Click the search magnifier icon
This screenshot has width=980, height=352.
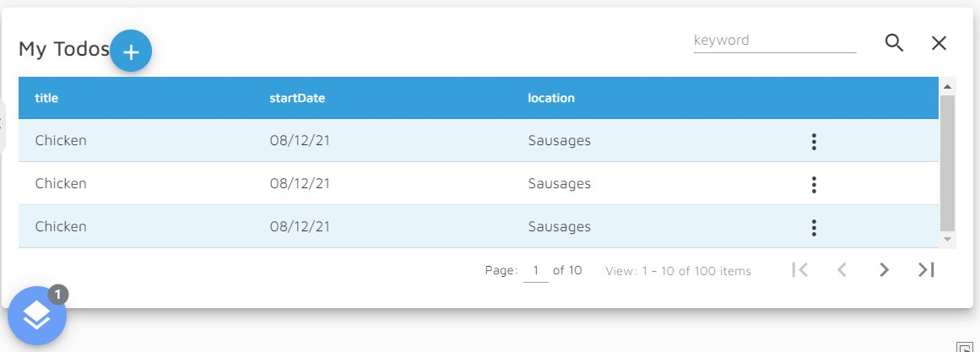[894, 43]
